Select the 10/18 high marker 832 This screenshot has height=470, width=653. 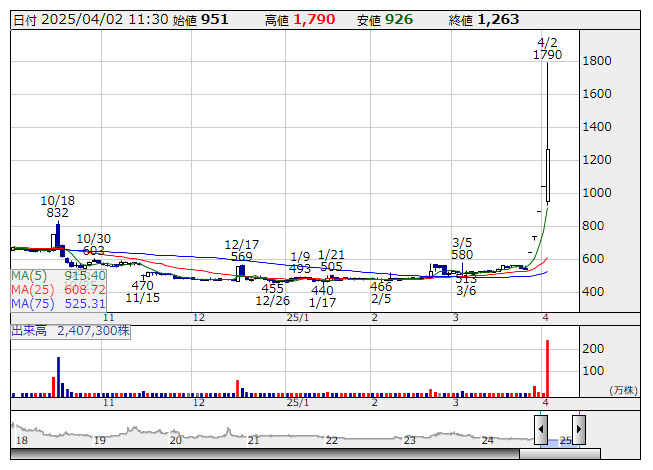click(58, 212)
